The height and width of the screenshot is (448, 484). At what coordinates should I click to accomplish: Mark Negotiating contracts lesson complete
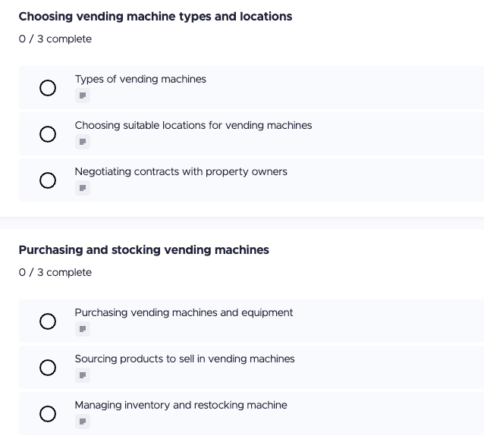[x=48, y=180]
